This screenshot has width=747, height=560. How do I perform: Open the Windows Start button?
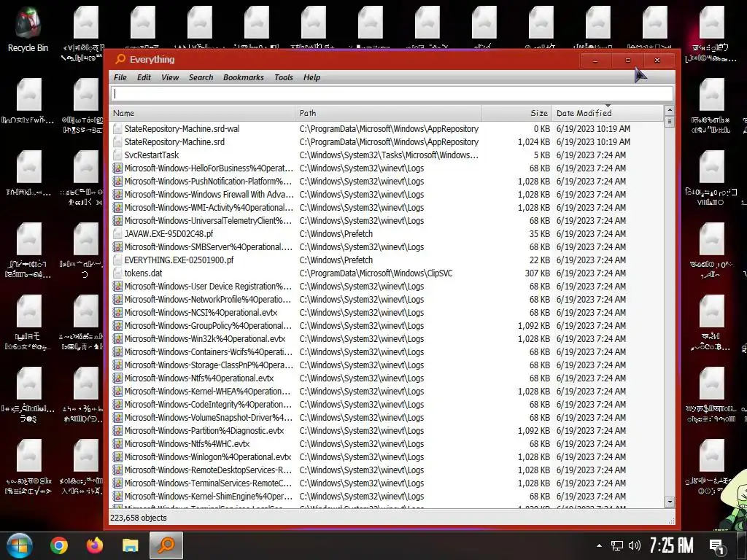click(20, 545)
